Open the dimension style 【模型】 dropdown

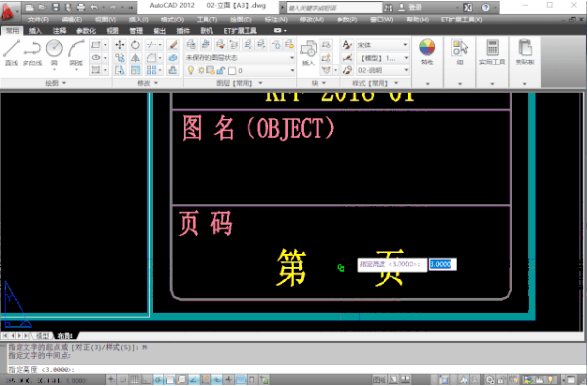(x=383, y=58)
